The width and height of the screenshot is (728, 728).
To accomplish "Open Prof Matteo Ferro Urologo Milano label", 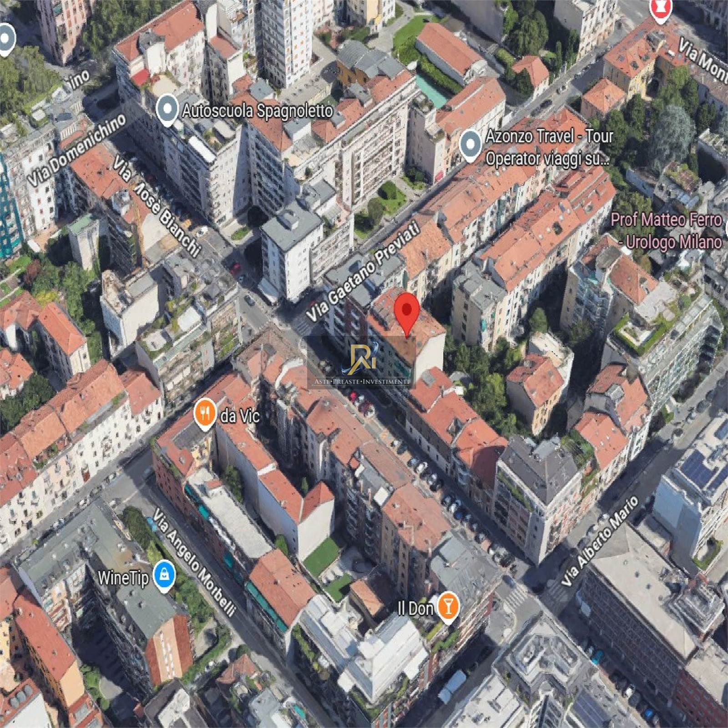I will [x=666, y=231].
